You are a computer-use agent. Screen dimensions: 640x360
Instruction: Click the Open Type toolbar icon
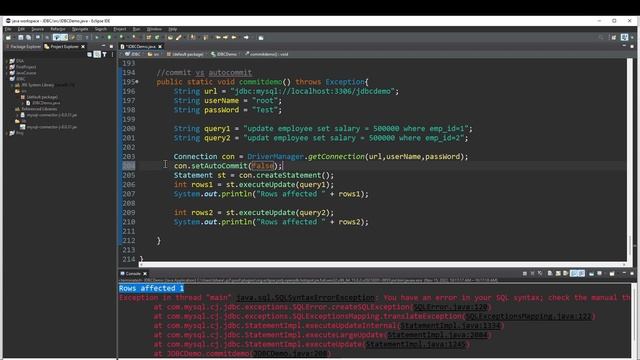(170, 38)
